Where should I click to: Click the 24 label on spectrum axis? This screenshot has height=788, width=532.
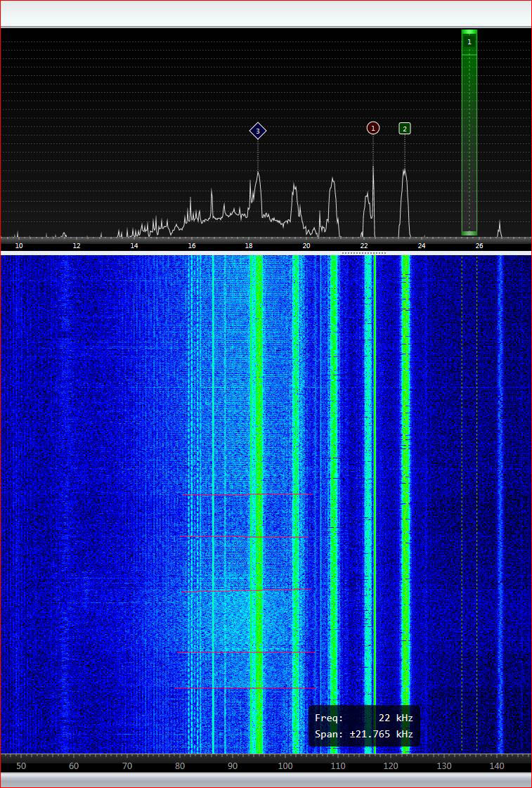click(x=422, y=246)
